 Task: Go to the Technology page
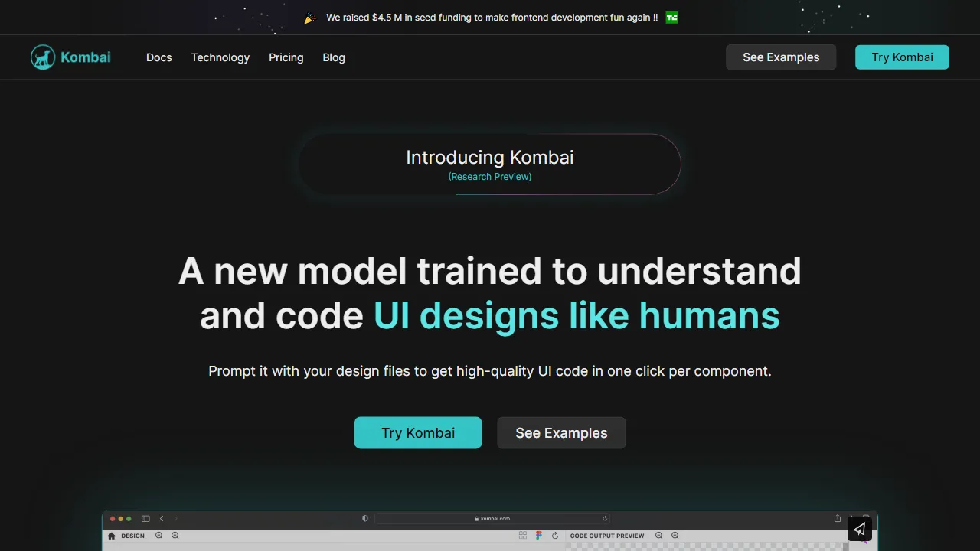[x=220, y=57]
